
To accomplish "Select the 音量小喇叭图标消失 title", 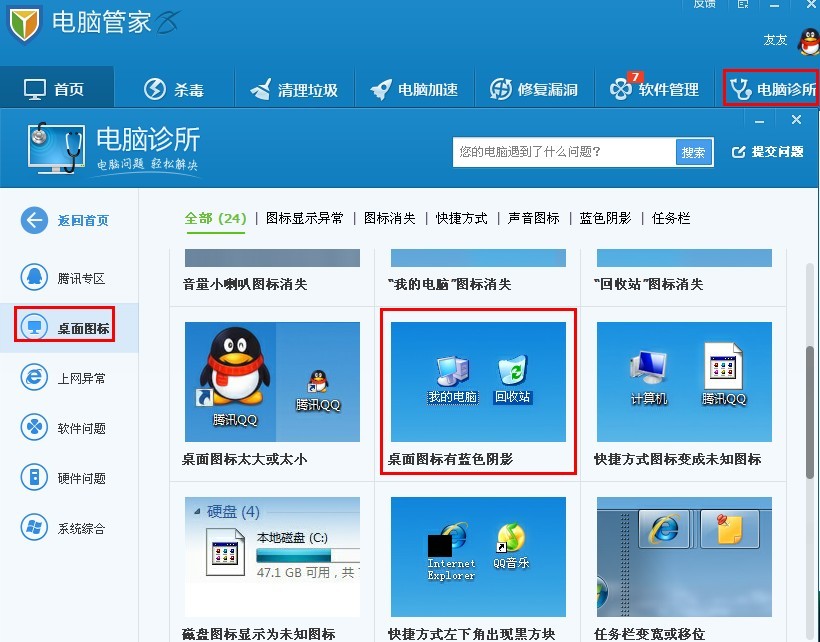I will click(x=245, y=284).
